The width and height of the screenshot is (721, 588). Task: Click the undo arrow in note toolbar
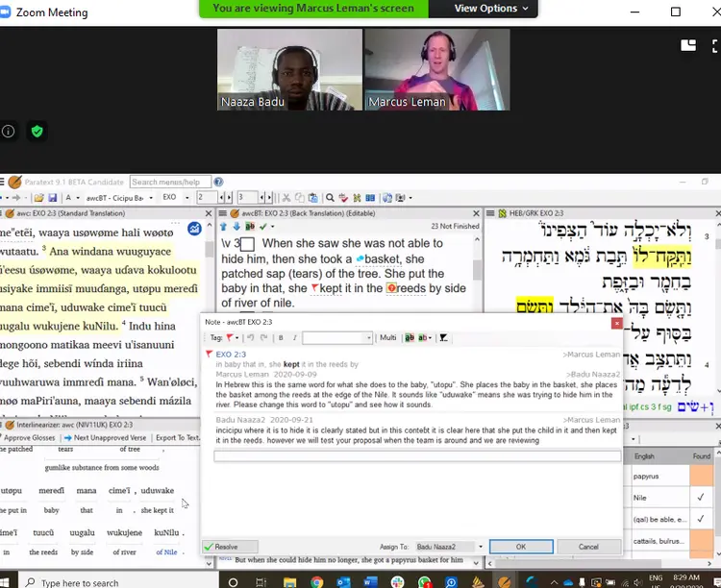tap(249, 338)
